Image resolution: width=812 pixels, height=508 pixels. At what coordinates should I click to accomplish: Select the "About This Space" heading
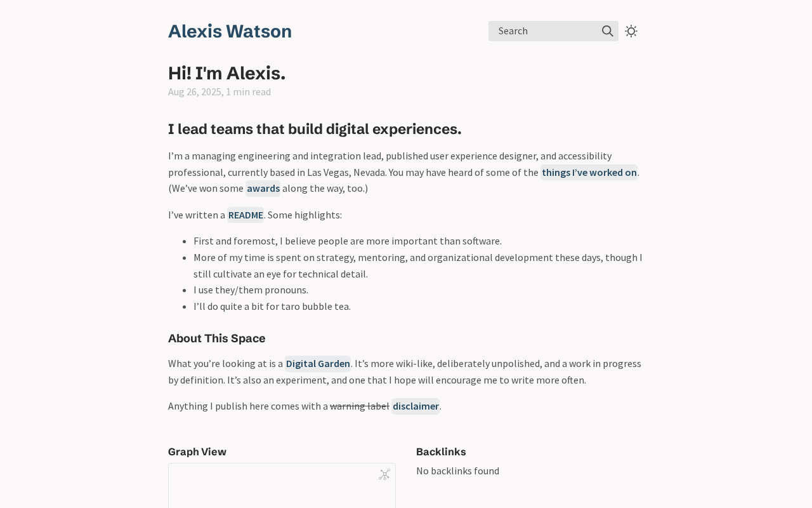[x=216, y=338]
